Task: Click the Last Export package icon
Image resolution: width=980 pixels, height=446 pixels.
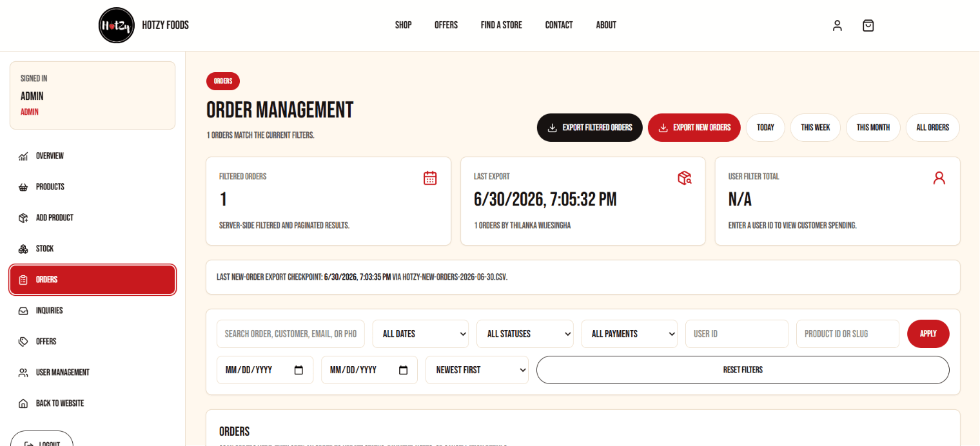Action: pos(685,178)
